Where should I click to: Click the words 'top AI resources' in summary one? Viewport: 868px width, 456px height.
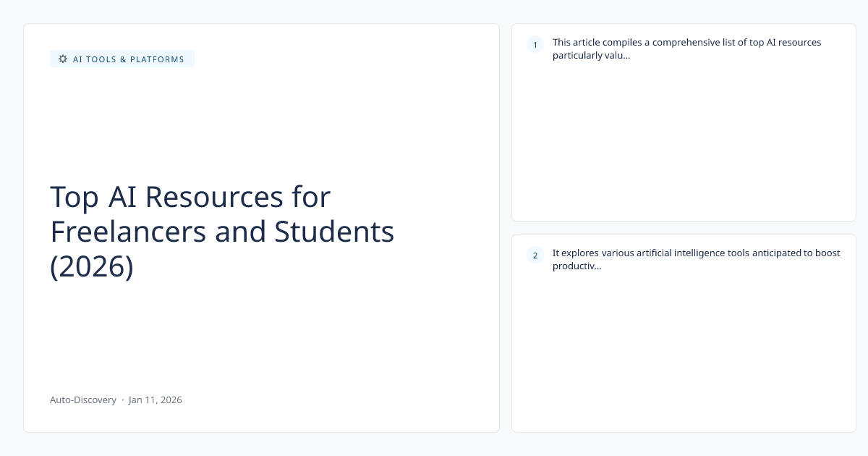coord(785,42)
